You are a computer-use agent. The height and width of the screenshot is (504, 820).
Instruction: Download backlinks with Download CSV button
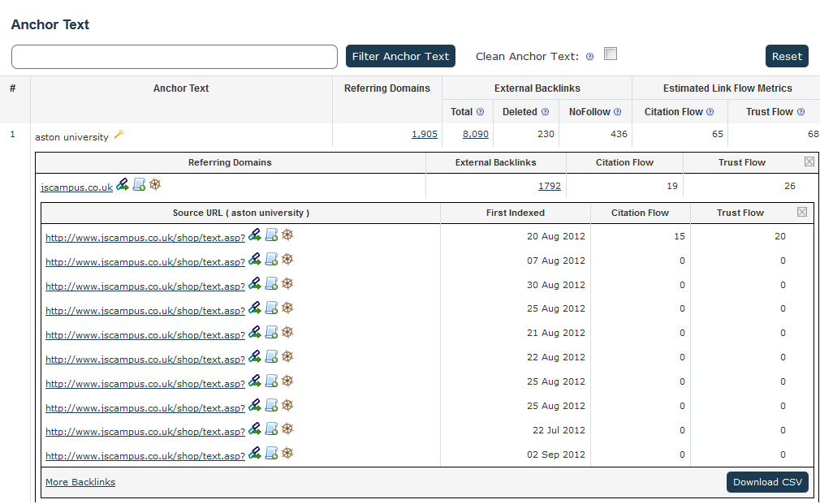click(767, 482)
